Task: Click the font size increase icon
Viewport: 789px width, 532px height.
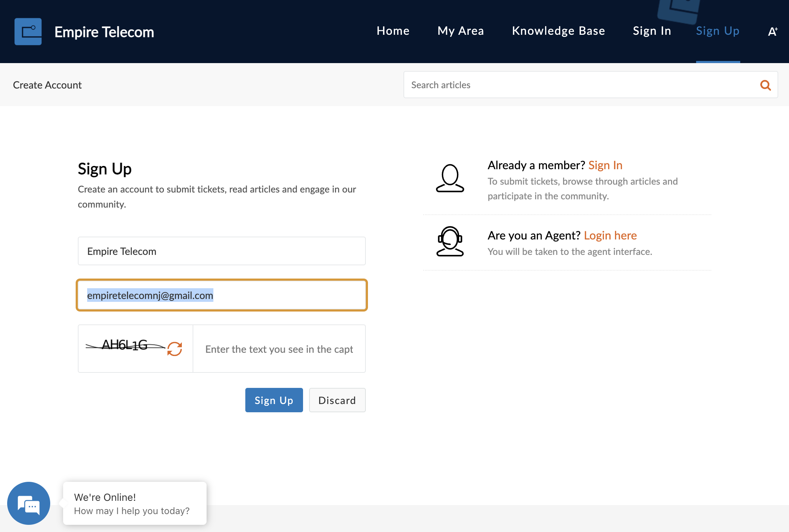Action: [773, 32]
